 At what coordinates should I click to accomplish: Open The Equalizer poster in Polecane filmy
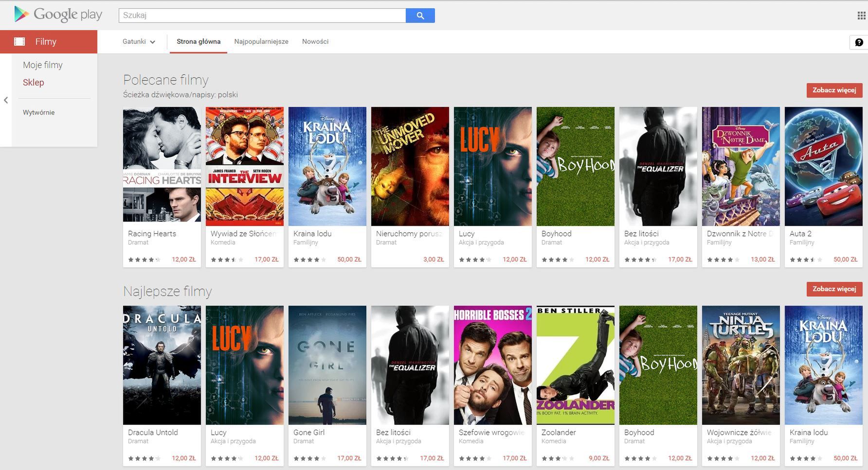(658, 167)
